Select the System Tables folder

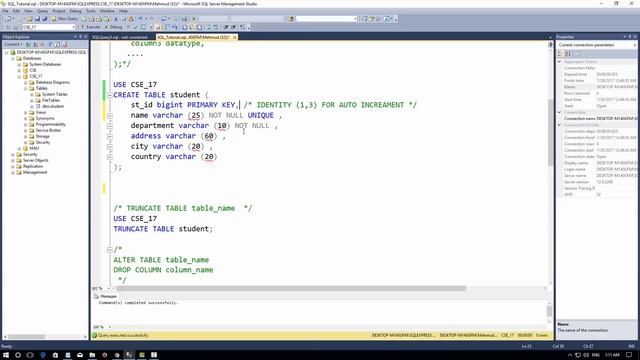pos(55,94)
